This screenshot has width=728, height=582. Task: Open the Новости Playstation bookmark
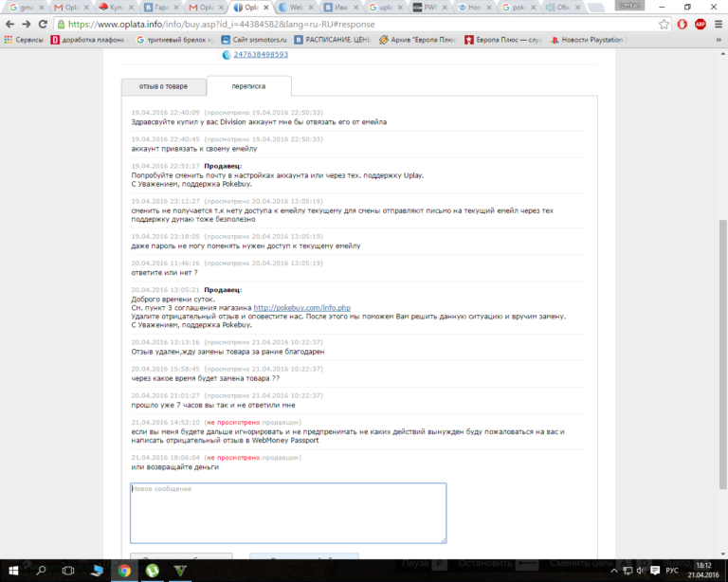click(x=589, y=40)
